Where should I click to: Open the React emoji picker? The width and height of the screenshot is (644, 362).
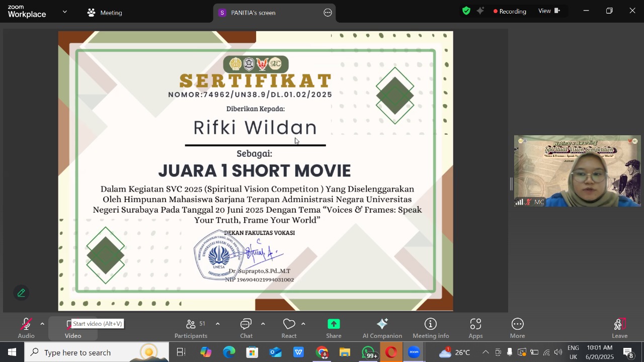(x=289, y=328)
